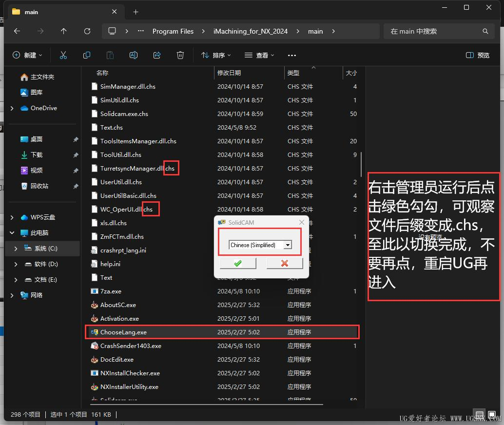The width and height of the screenshot is (504, 425).
Task: Navigate to iMachining_for_NX_2024 breadcrumb
Action: coord(251,31)
